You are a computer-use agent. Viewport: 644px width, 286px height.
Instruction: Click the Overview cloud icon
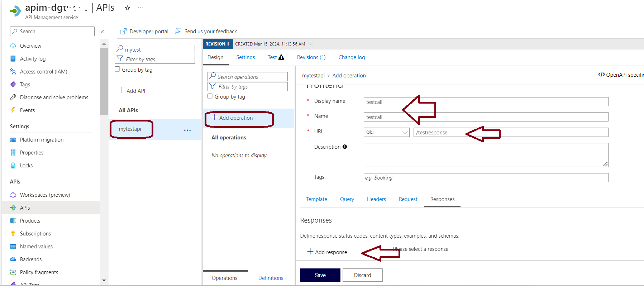pyautogui.click(x=13, y=46)
